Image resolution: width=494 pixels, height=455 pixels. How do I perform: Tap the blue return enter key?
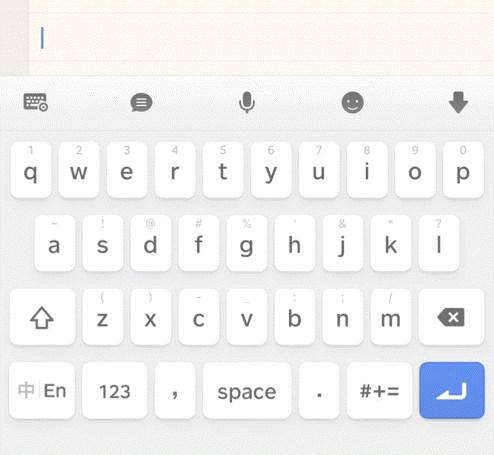coord(452,390)
